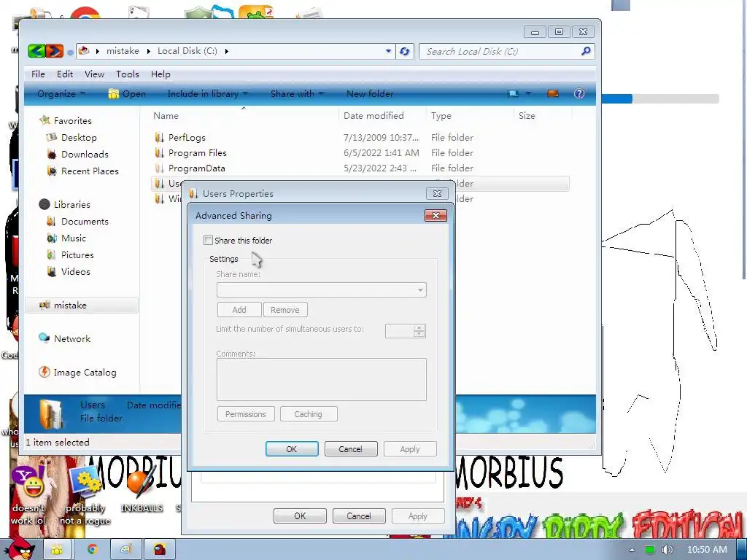Screen dimensions: 747x560
Task: Confirm Advanced Sharing with OK
Action: pyautogui.click(x=292, y=449)
